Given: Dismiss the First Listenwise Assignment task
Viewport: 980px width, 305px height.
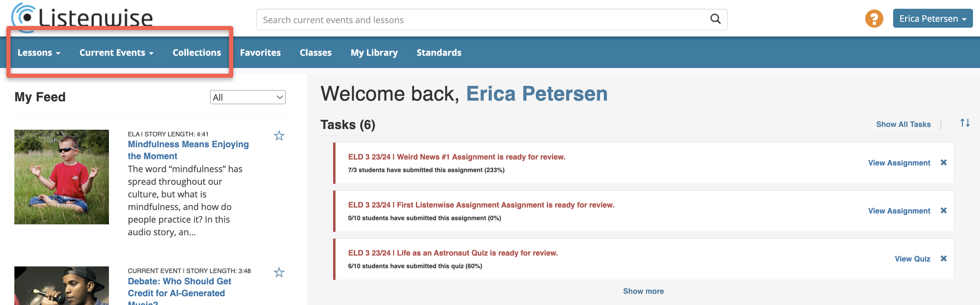Looking at the screenshot, I should click(x=944, y=211).
